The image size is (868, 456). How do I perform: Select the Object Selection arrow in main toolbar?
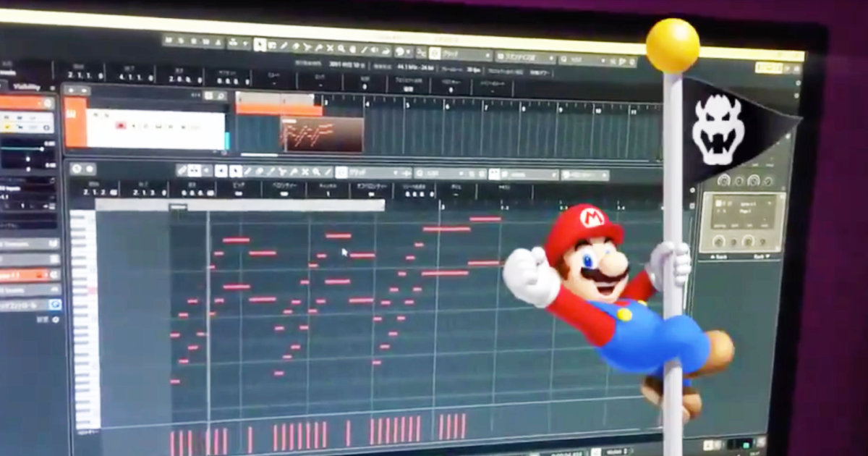[x=260, y=45]
